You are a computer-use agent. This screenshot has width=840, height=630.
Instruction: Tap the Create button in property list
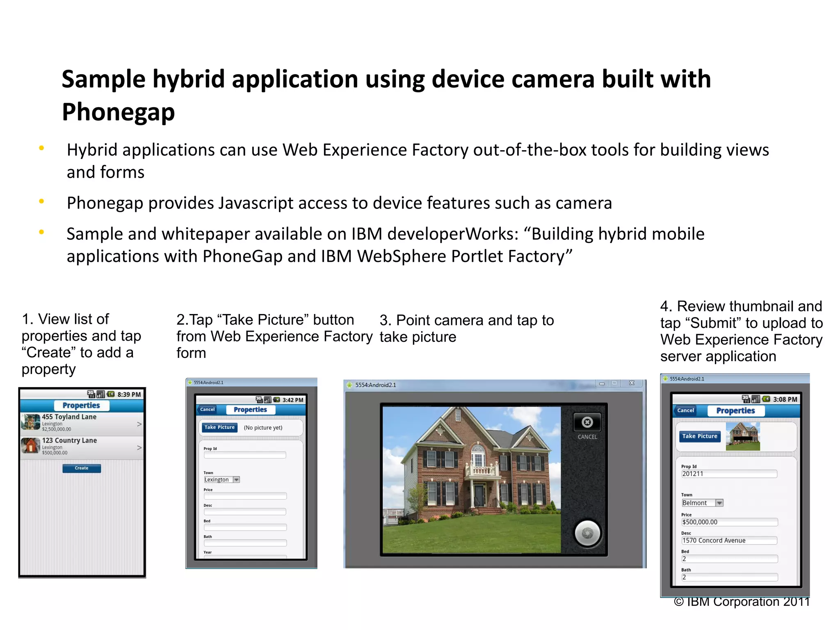coord(82,468)
